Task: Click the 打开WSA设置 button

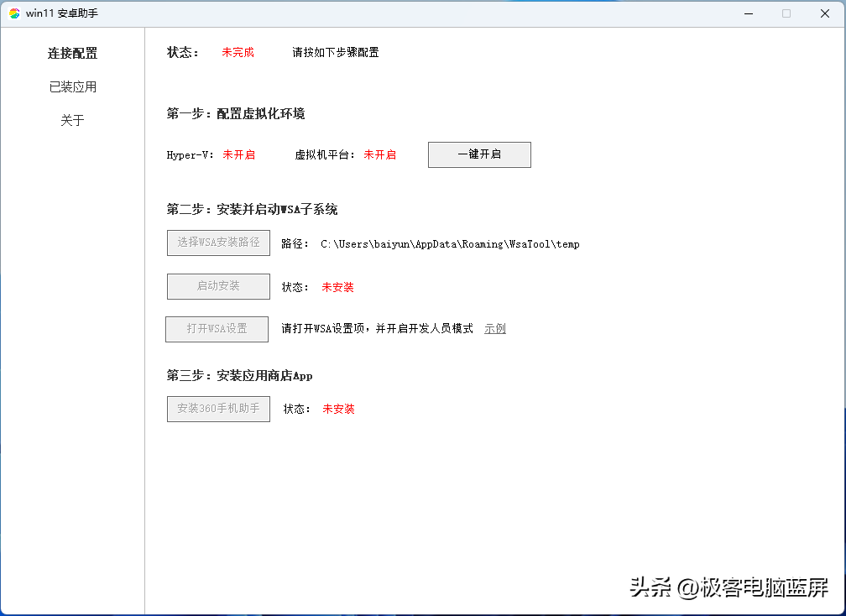Action: [217, 329]
